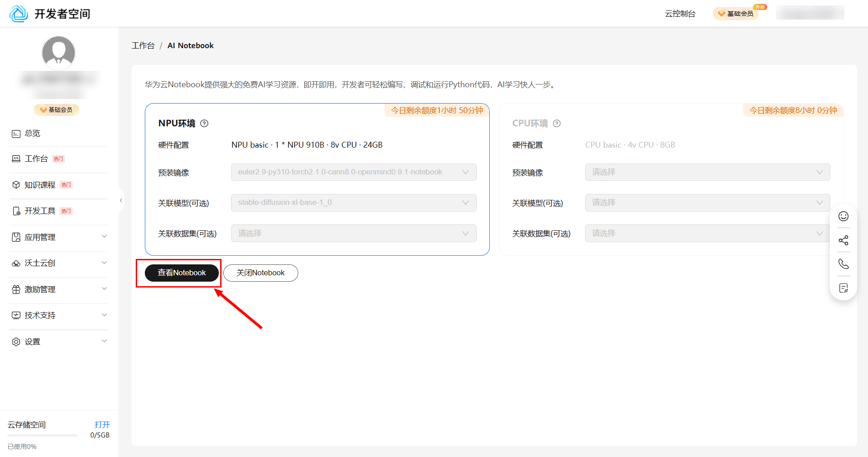Click the 查看Notebook button
This screenshot has height=457, width=868.
point(182,273)
